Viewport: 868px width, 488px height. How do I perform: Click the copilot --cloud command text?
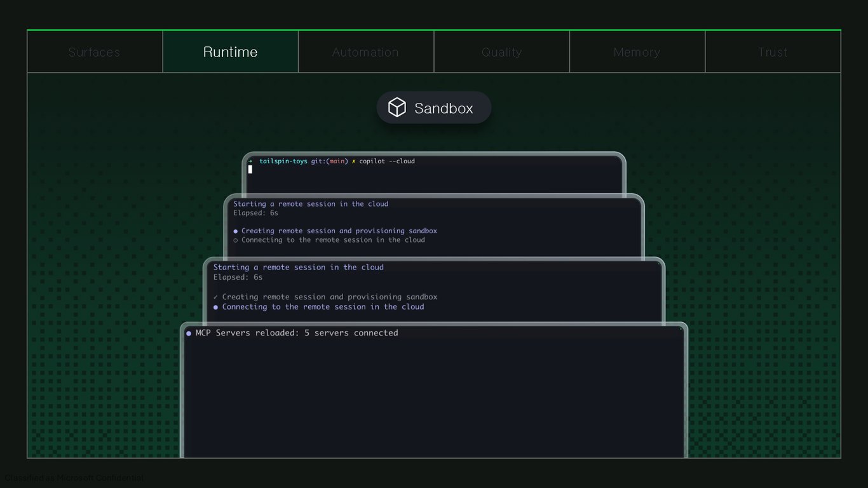[387, 161]
